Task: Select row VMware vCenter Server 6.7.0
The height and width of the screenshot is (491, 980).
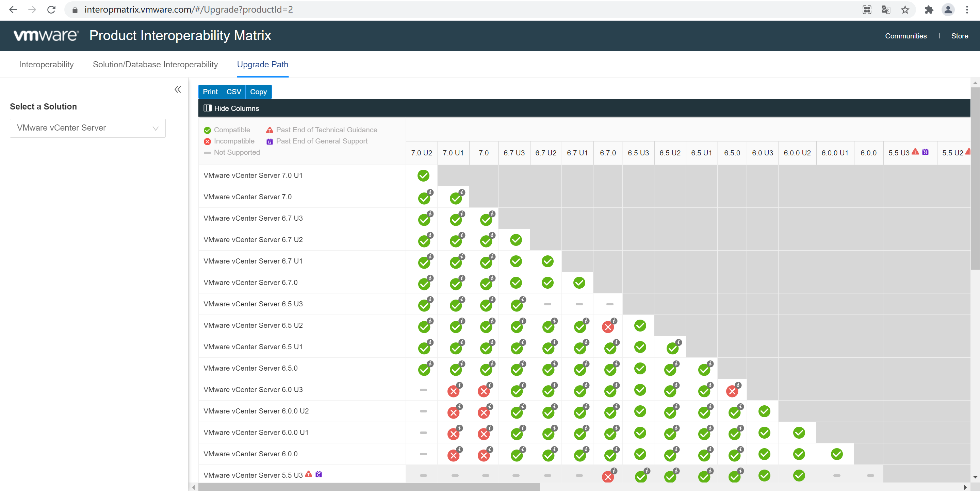Action: pos(302,282)
